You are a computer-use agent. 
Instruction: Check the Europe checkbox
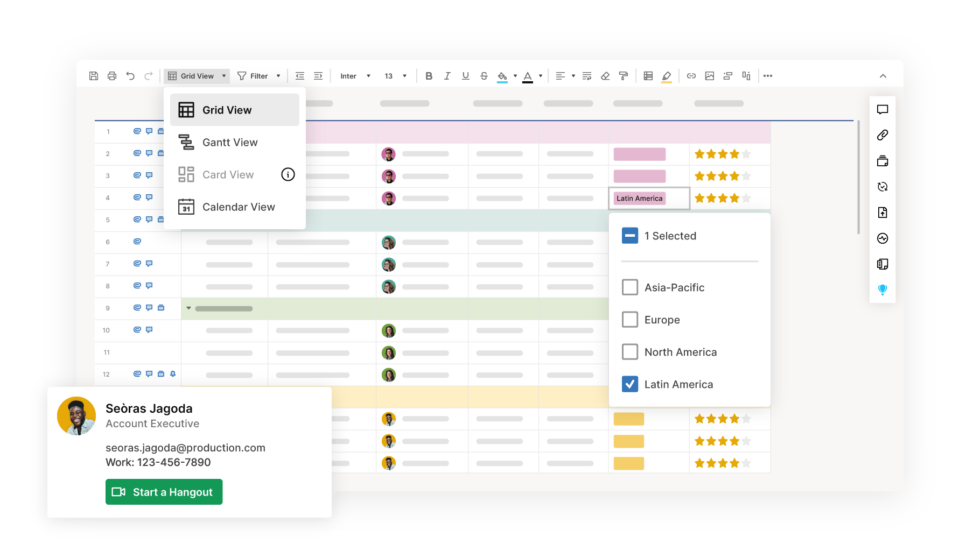[629, 320]
